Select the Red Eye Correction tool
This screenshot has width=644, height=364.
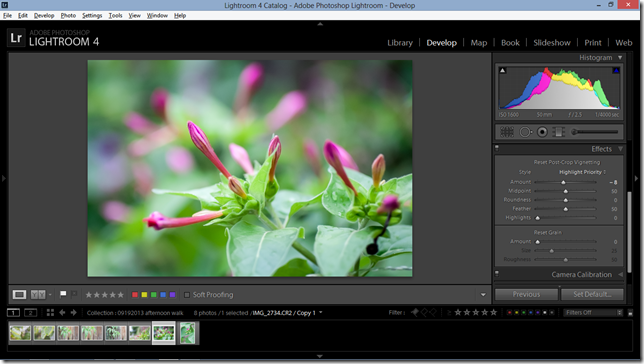pyautogui.click(x=542, y=132)
